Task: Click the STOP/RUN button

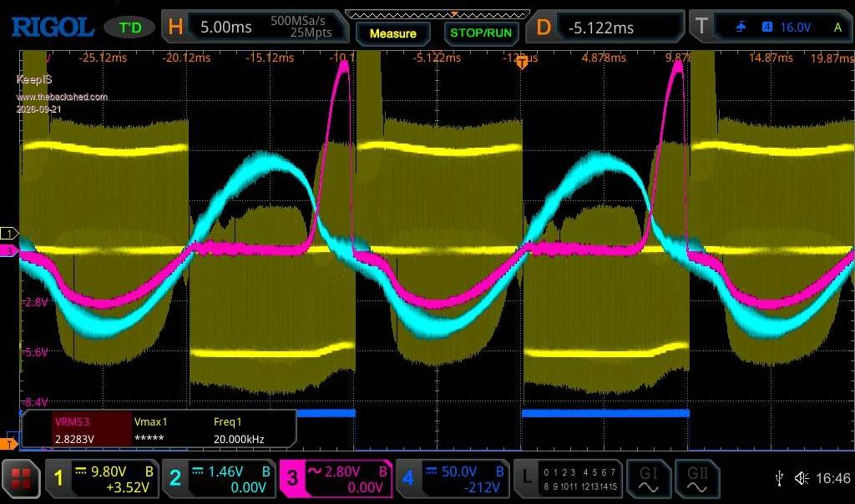Action: (481, 33)
